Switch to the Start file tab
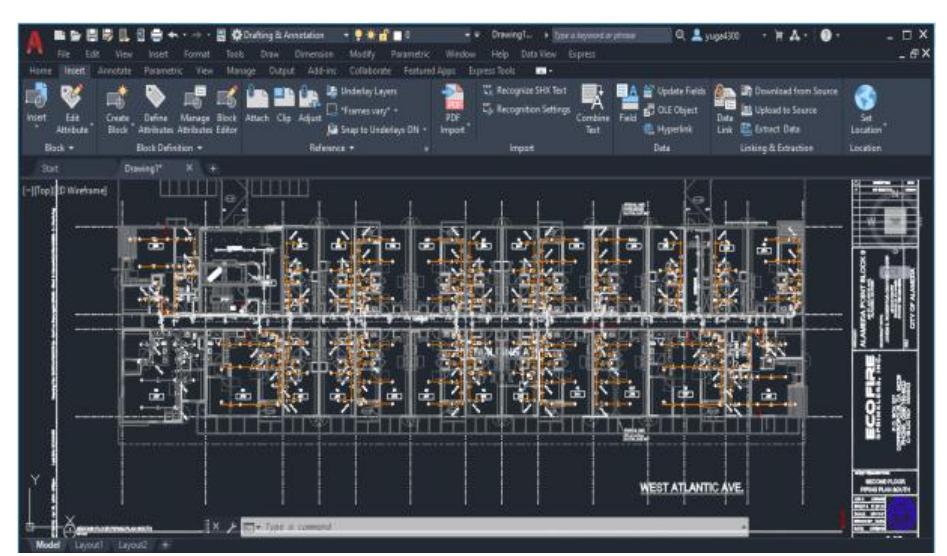Image resolution: width=947 pixels, height=556 pixels. click(x=50, y=168)
